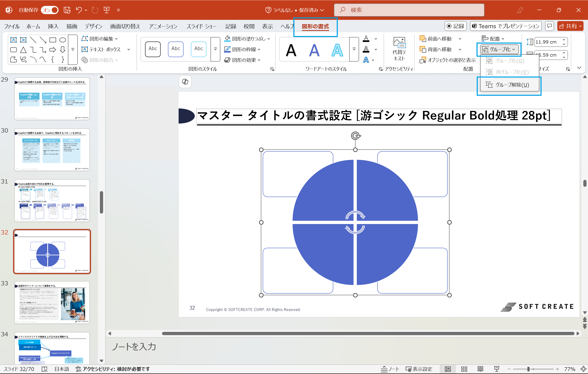Toggle the AutoSave (自動保存) switch
The height and width of the screenshot is (374, 588).
pyautogui.click(x=50, y=10)
